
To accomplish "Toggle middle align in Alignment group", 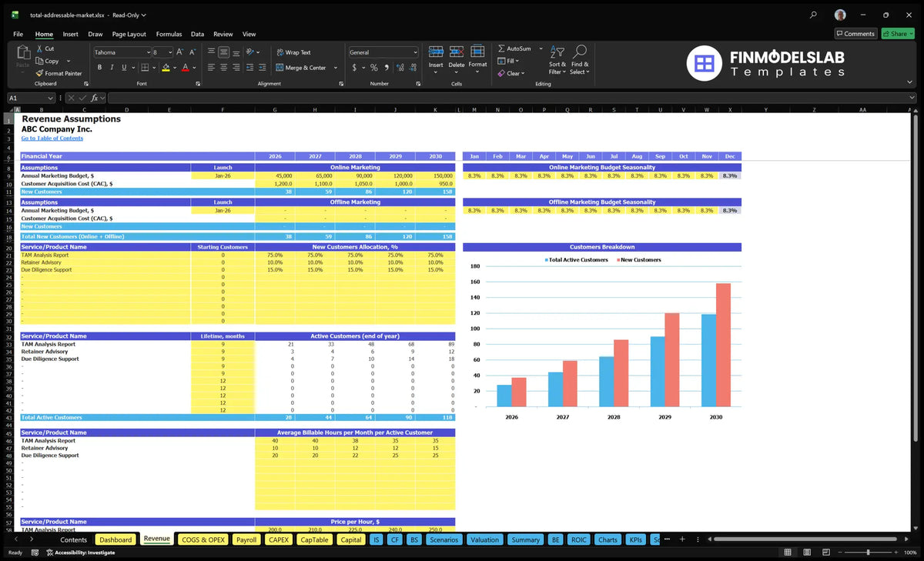I will (223, 52).
